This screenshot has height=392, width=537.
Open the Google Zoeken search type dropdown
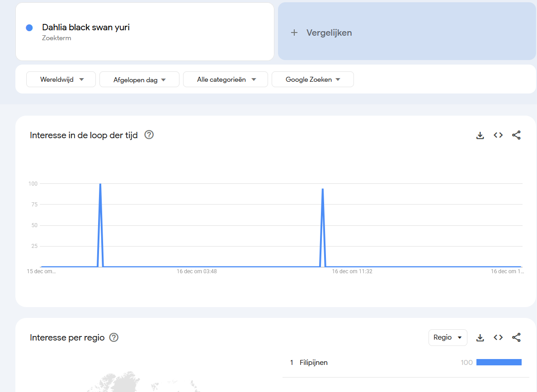(313, 79)
